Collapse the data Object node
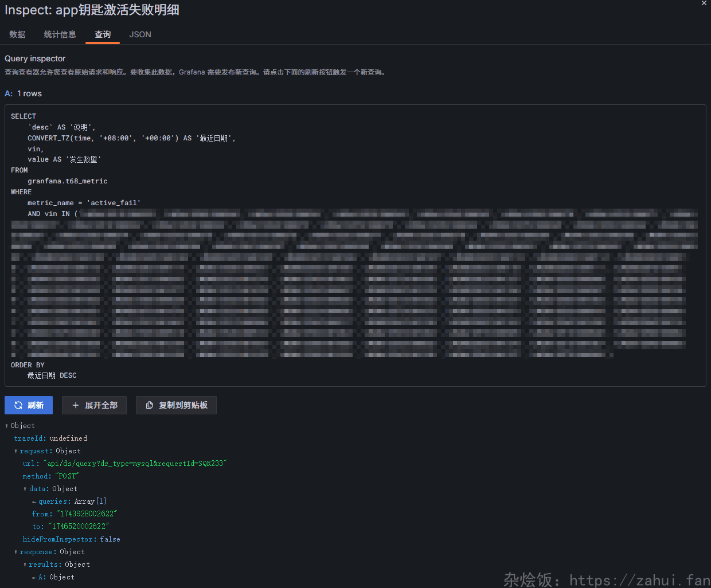 (x=25, y=489)
